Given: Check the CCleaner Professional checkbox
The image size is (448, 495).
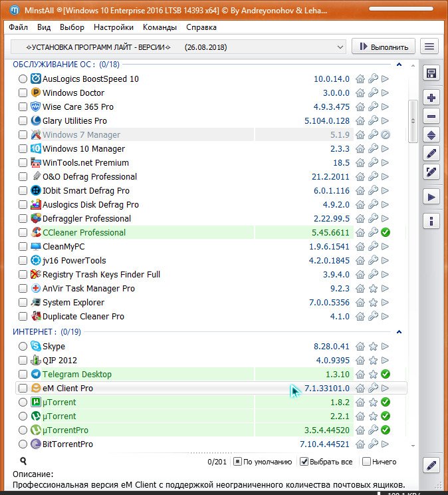Looking at the screenshot, I should [23, 233].
